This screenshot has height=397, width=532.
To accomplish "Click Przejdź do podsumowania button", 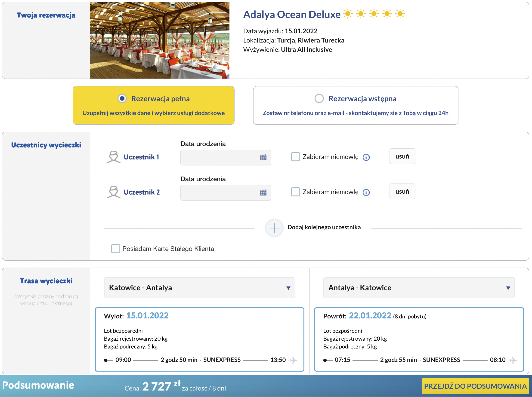I will [x=475, y=386].
